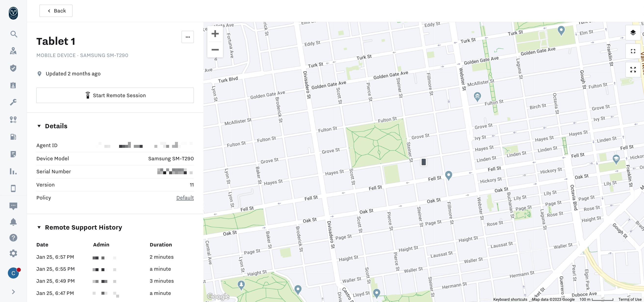Open the user account avatar menu
The image size is (644, 302).
[13, 273]
